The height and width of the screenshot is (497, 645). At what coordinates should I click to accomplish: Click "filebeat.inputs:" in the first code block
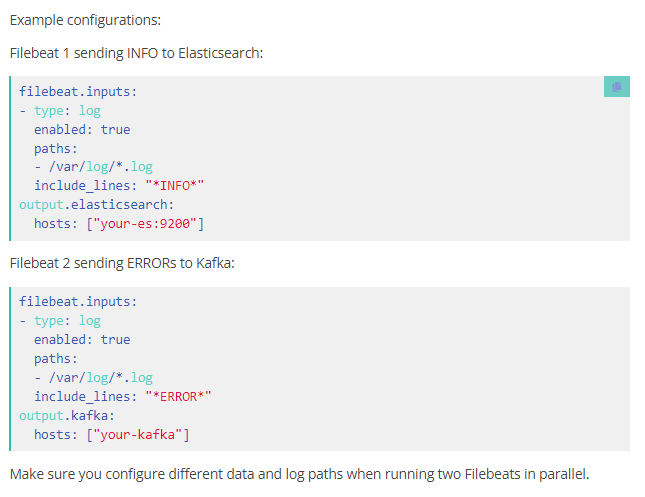click(x=78, y=91)
